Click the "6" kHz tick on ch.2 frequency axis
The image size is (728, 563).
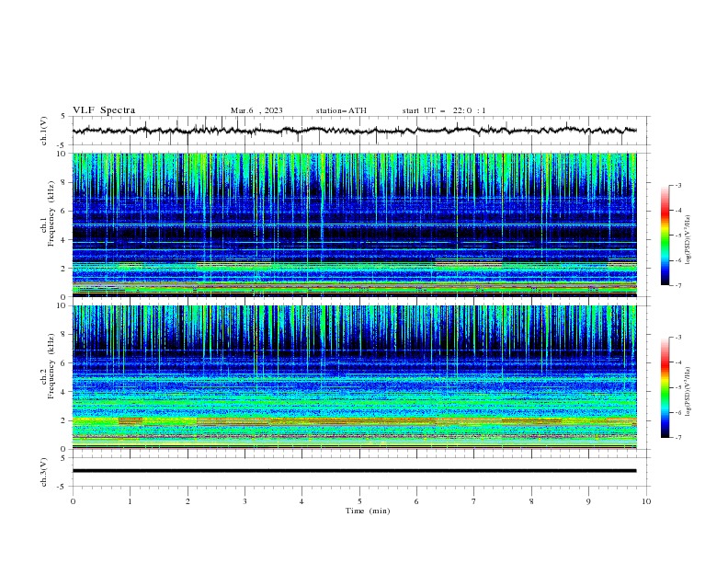[63, 363]
